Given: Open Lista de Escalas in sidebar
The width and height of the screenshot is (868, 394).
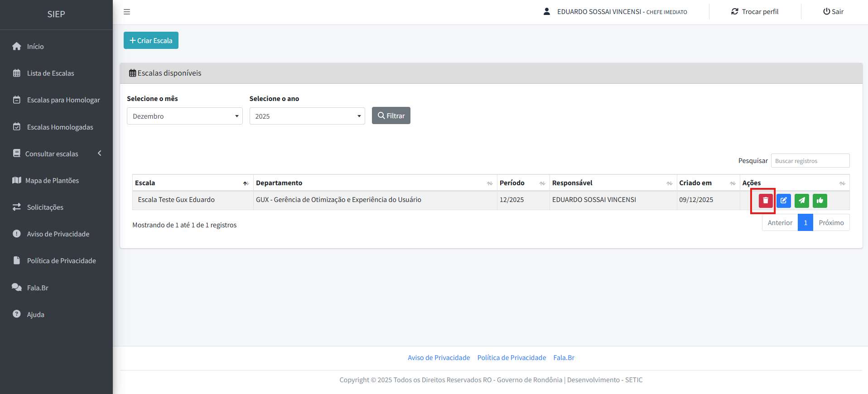Looking at the screenshot, I should click(50, 73).
